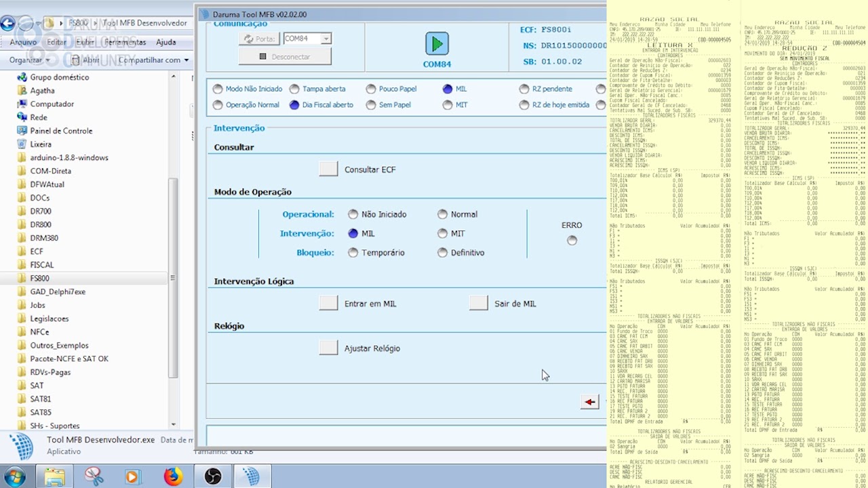Select the Definitivo block radio
This screenshot has width=868, height=488.
point(442,253)
